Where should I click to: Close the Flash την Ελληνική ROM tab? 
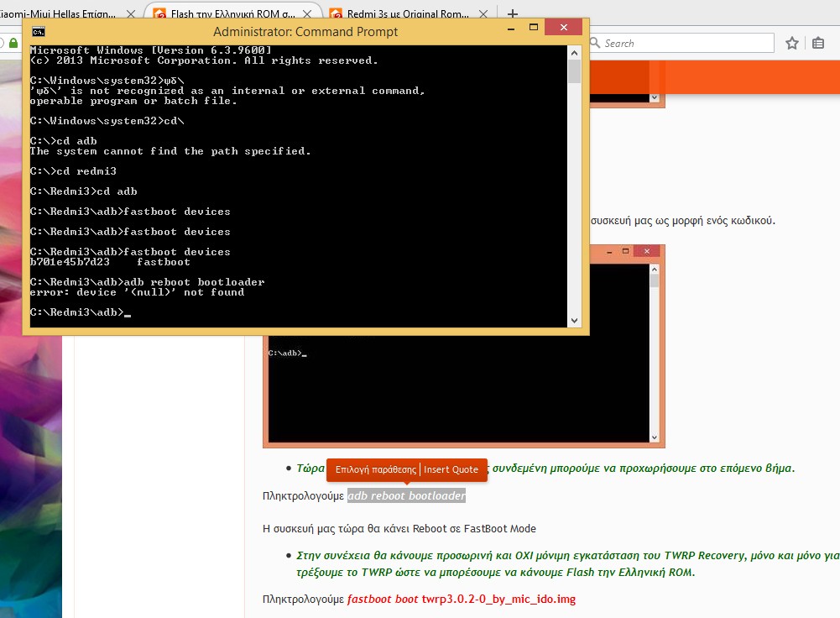tap(311, 14)
